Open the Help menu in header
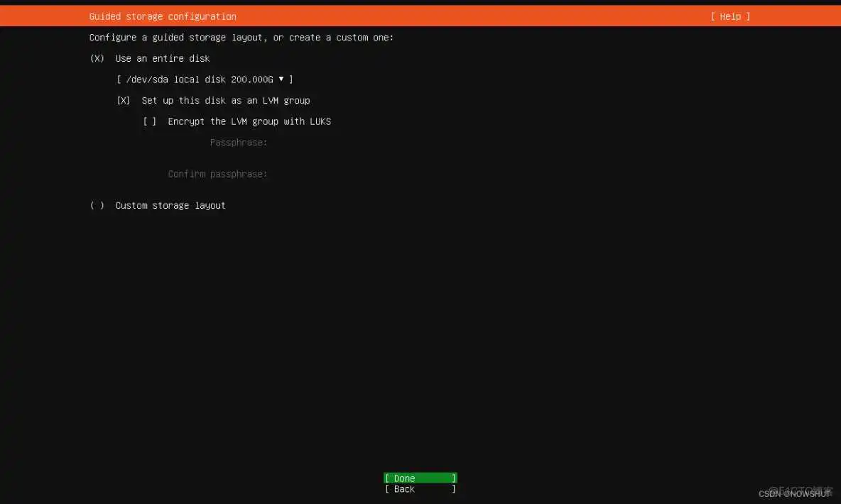The image size is (841, 504). click(x=730, y=16)
